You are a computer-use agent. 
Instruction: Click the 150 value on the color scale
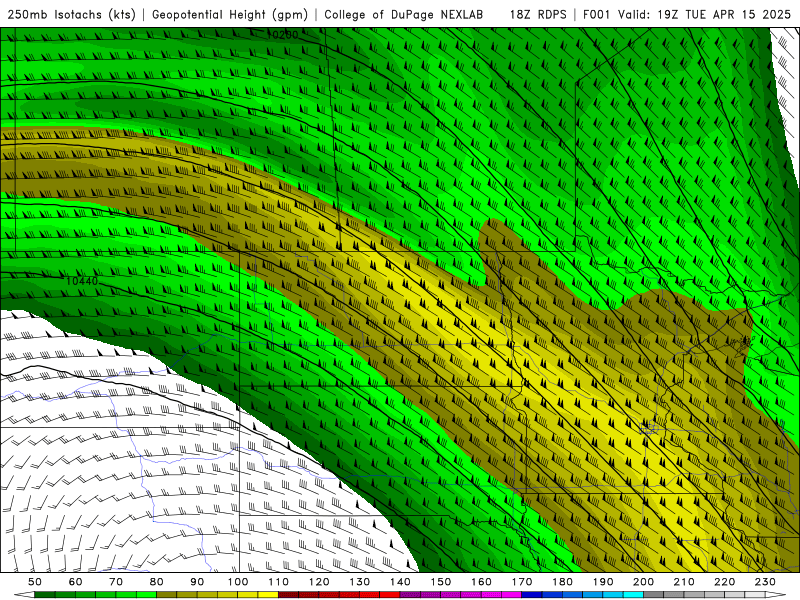click(441, 582)
